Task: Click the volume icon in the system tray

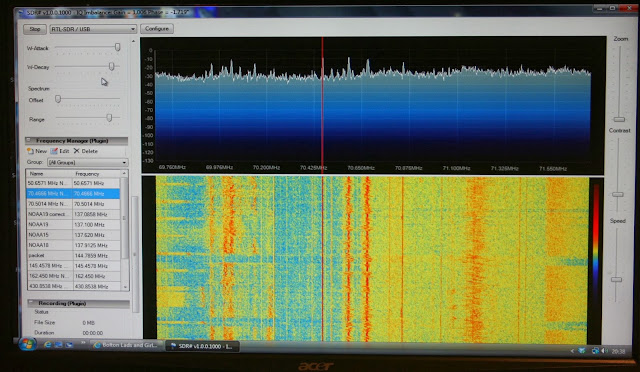Action: pyautogui.click(x=604, y=351)
